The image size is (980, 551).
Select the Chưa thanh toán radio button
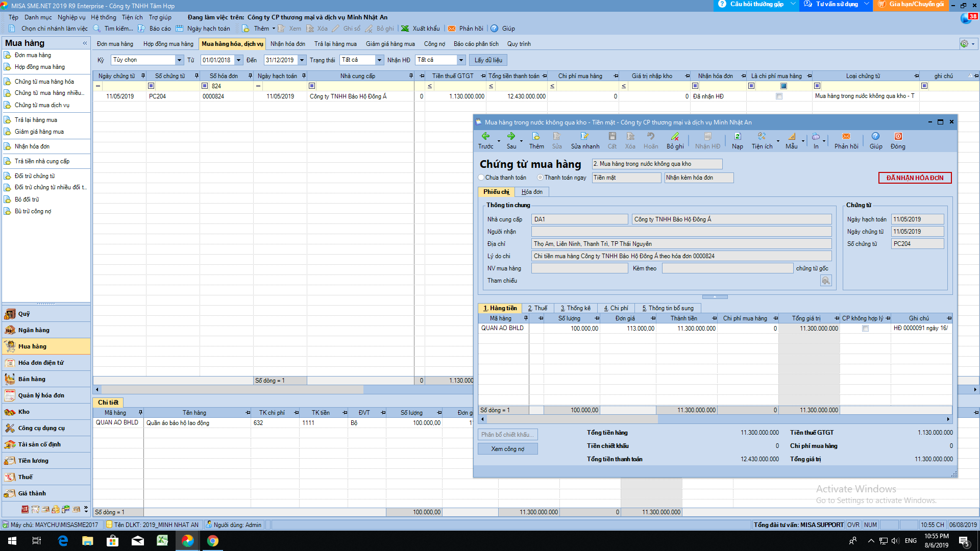[481, 178]
